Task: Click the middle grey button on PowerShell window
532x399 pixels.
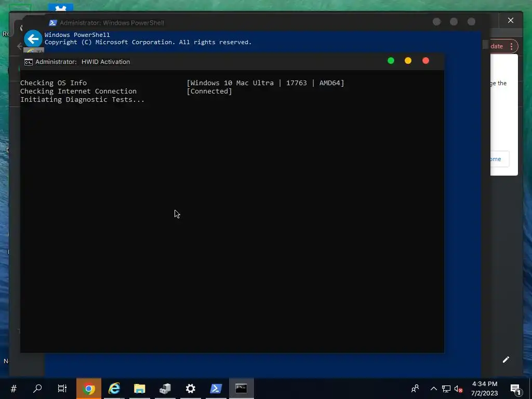Action: click(454, 22)
